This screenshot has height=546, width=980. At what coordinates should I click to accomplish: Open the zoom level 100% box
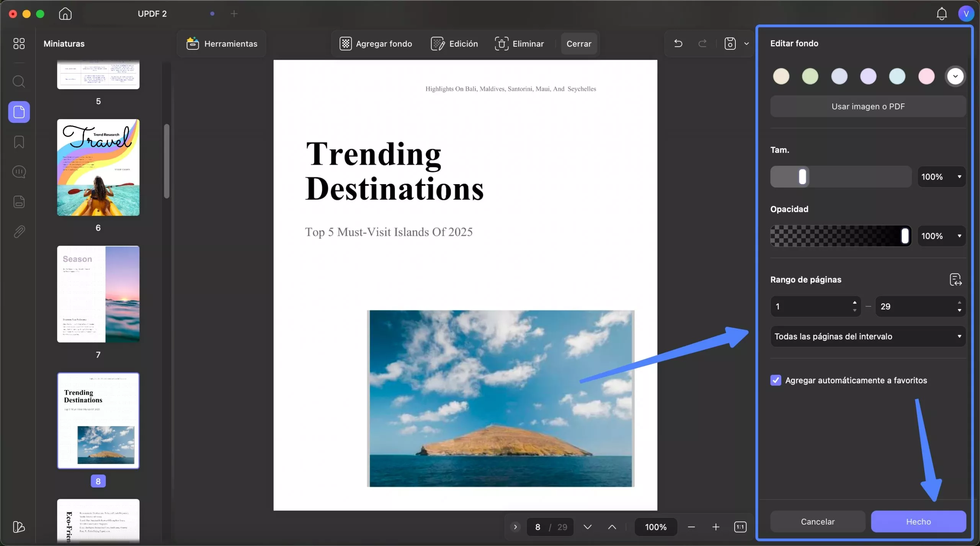(656, 527)
